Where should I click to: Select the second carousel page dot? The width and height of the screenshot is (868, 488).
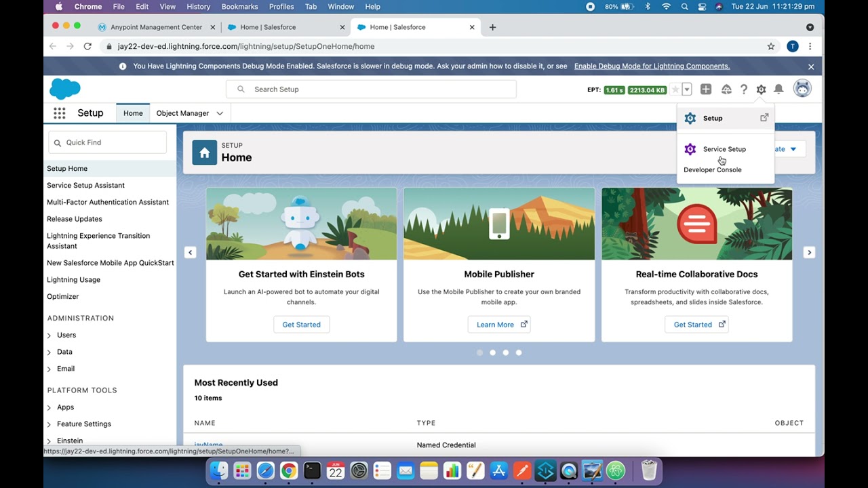pos(493,352)
